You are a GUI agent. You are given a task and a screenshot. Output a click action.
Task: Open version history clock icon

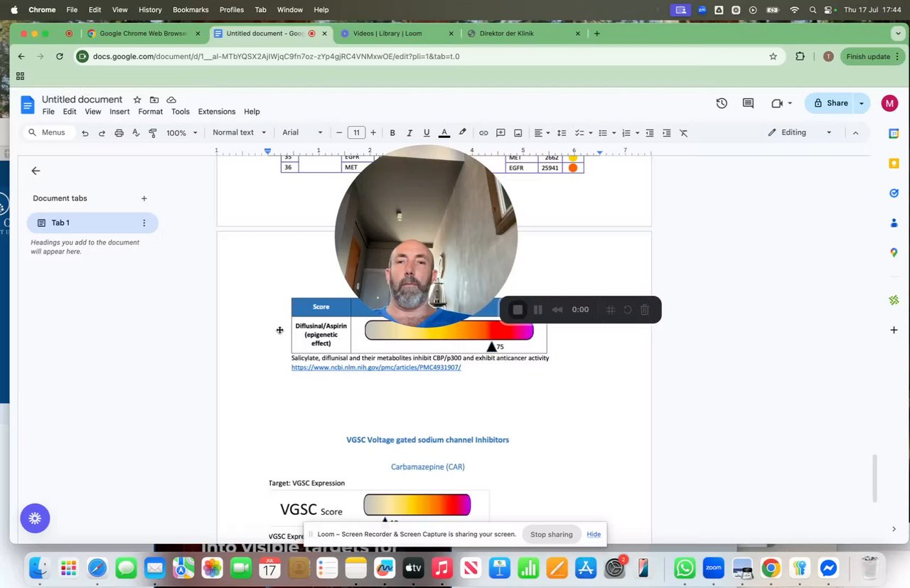(x=722, y=103)
